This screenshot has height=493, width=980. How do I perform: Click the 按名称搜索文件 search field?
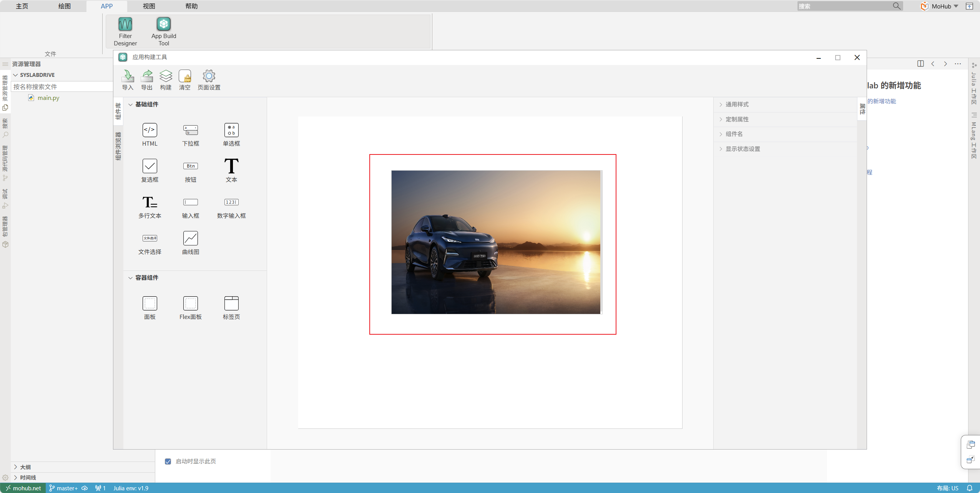pos(61,87)
